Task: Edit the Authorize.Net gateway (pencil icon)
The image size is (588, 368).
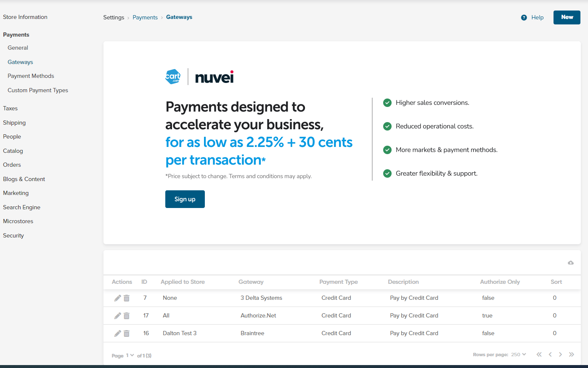Action: 118,316
